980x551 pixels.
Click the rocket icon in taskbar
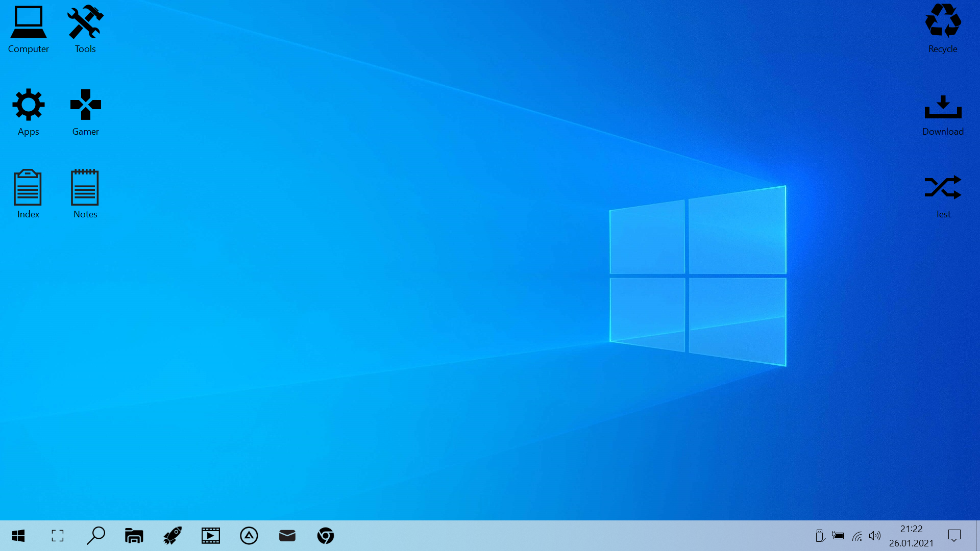click(x=173, y=536)
